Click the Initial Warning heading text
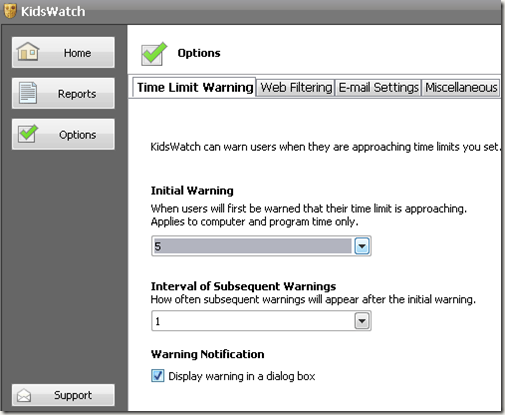Viewport: 505px width, 415px height. click(192, 191)
